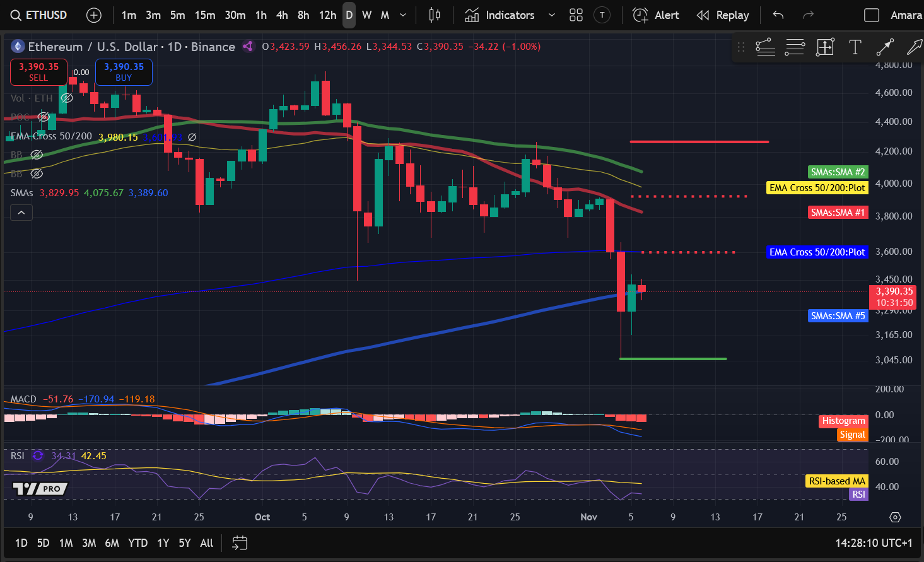Set a new Alert with the clock icon
The height and width of the screenshot is (562, 924).
click(x=639, y=15)
